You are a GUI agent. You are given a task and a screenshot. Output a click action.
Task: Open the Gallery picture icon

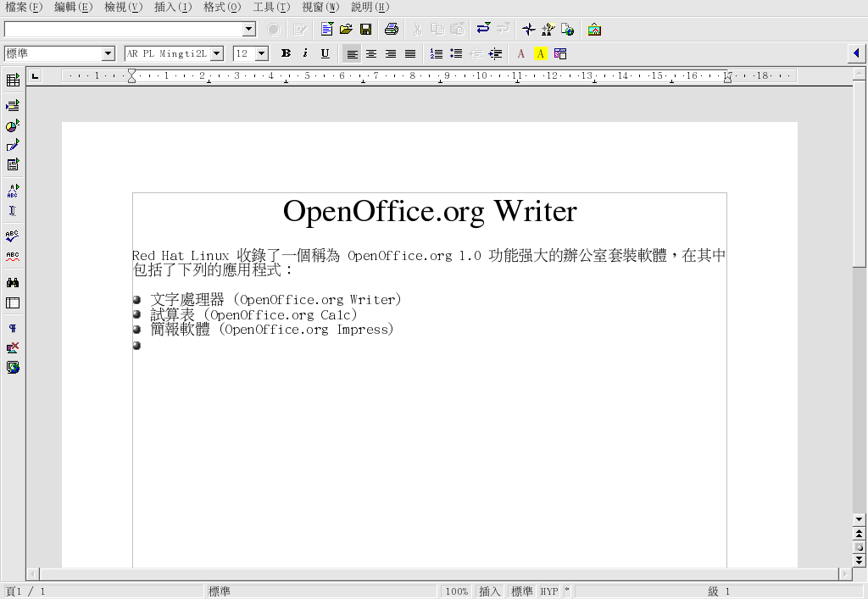pyautogui.click(x=594, y=30)
